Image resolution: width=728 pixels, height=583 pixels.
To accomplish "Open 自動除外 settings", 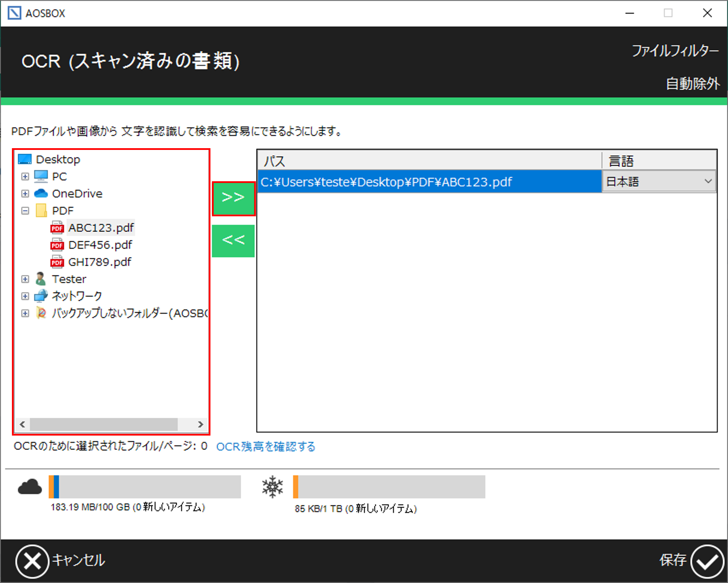I will tap(693, 84).
